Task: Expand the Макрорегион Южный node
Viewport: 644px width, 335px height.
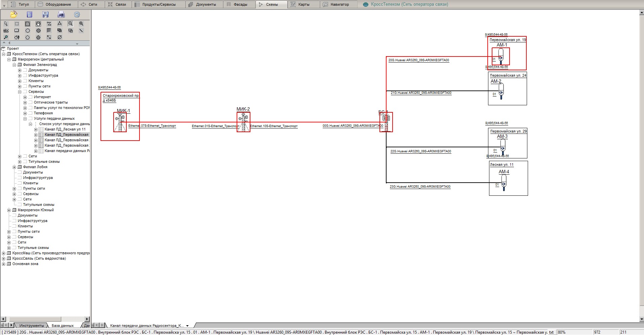Action: (x=9, y=210)
